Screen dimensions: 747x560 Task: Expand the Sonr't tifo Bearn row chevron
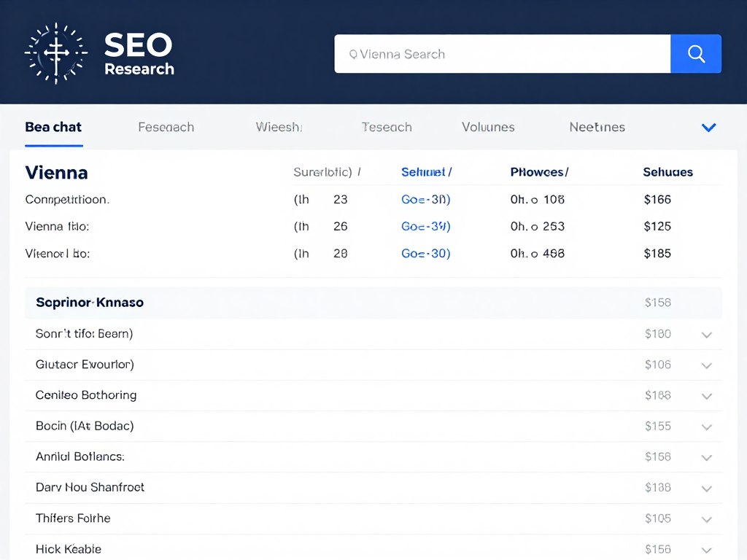(706, 335)
